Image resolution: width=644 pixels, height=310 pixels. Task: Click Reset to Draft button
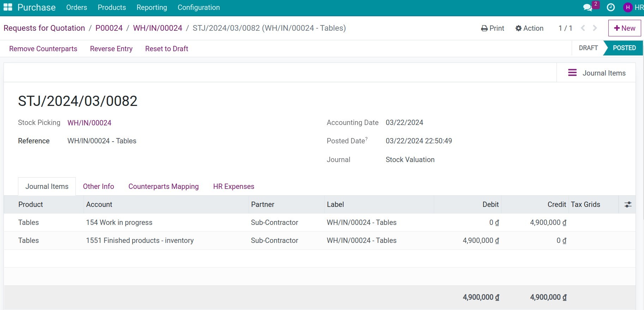point(166,49)
